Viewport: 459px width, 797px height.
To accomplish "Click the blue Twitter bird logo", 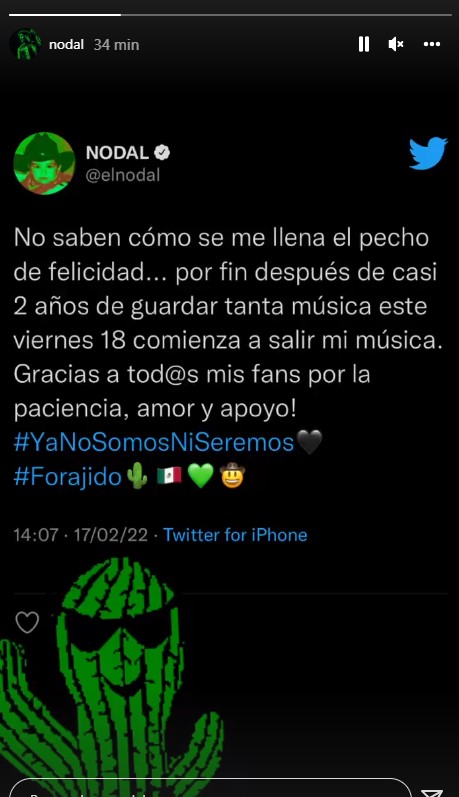I will pyautogui.click(x=428, y=153).
